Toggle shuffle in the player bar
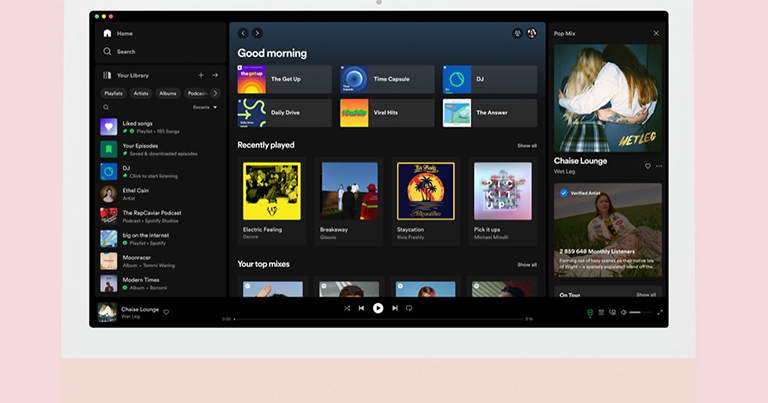Screen dimensions: 768x403 point(347,308)
